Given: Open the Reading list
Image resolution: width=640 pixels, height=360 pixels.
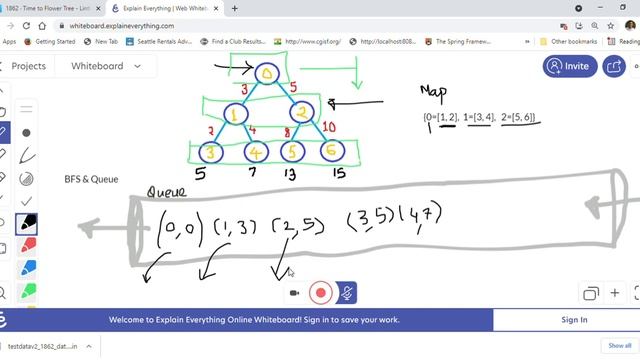Looking at the screenshot, I should tap(623, 42).
